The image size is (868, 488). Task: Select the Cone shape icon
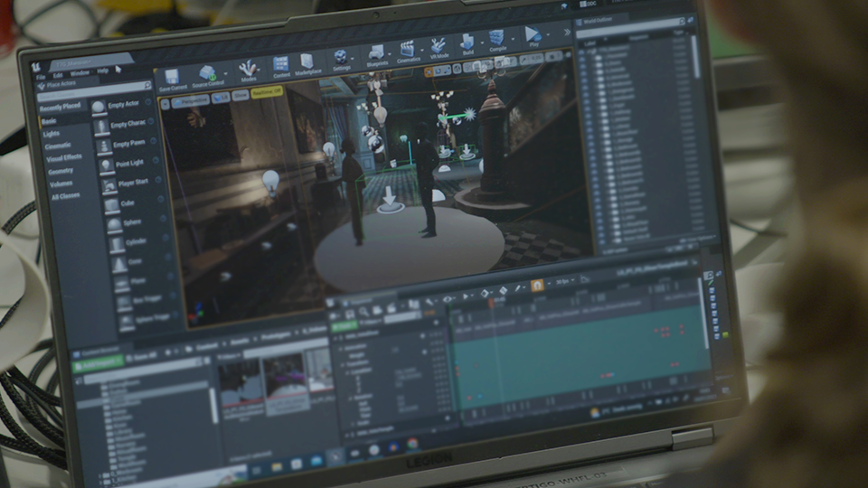119,264
